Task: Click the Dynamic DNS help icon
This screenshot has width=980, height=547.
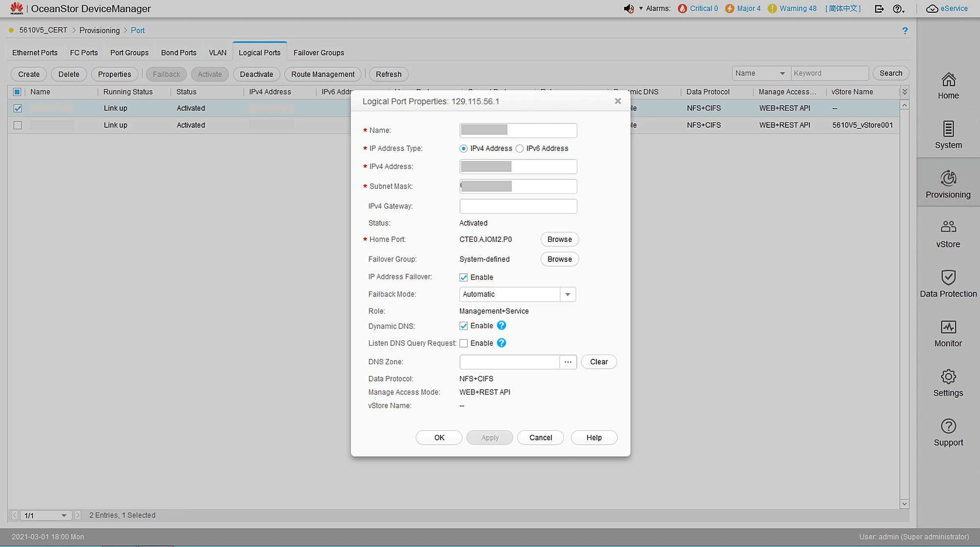Action: coord(501,326)
